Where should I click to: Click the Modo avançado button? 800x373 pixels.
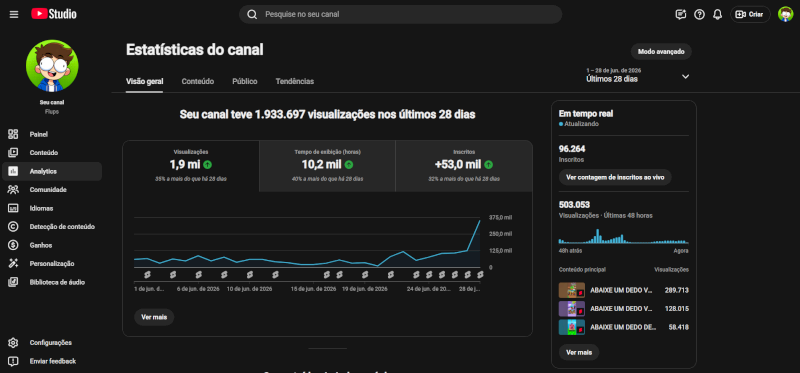[661, 52]
